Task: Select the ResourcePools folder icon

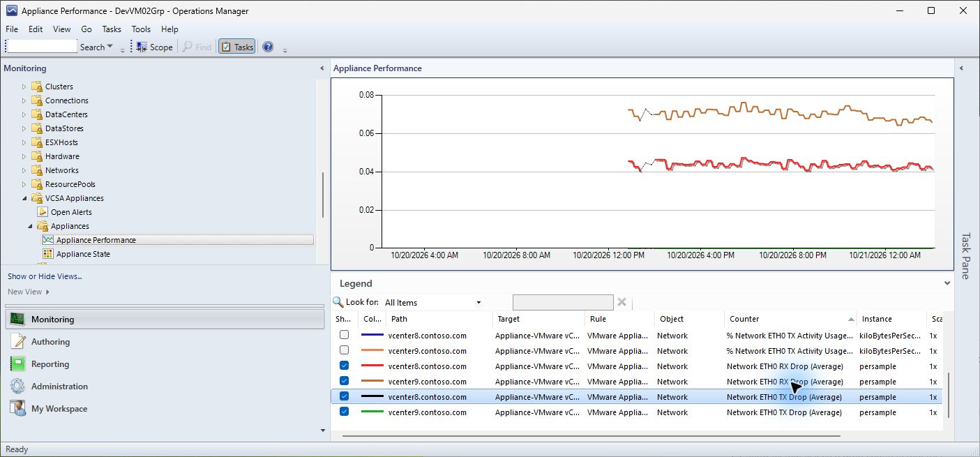Action: 36,184
